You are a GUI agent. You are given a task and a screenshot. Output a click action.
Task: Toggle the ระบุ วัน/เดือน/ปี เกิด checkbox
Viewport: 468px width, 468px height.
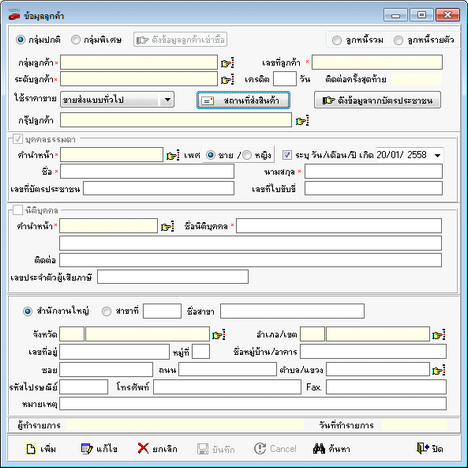tap(287, 155)
